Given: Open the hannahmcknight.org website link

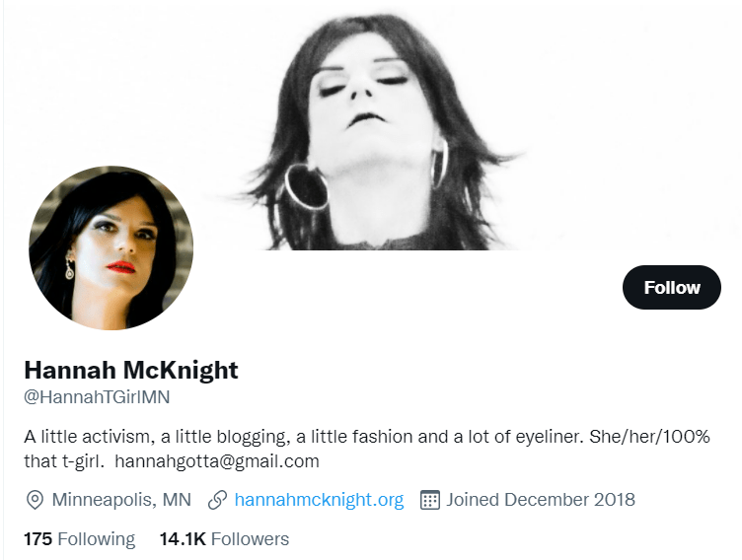Looking at the screenshot, I should [319, 500].
